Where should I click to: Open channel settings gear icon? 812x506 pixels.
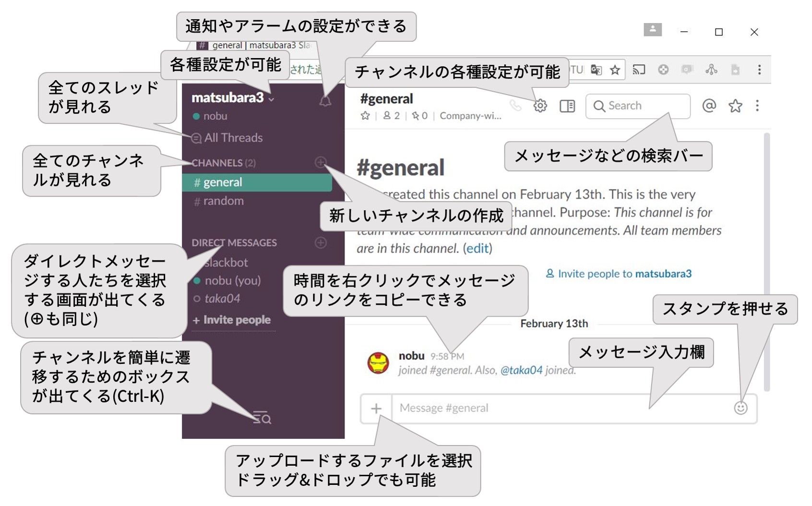[540, 106]
